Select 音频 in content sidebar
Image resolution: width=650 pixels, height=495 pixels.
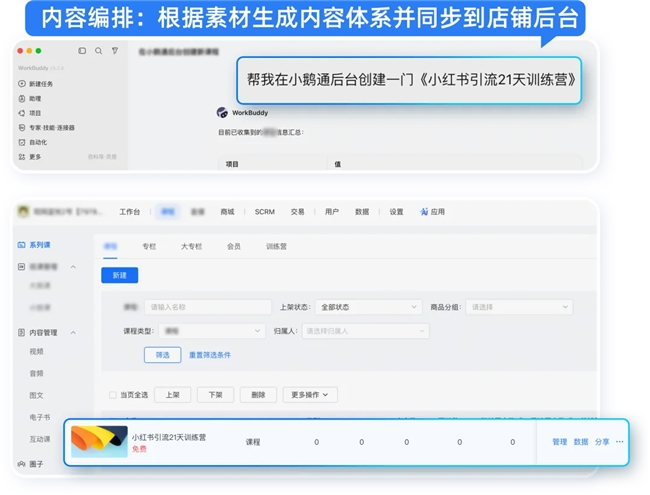tap(36, 374)
